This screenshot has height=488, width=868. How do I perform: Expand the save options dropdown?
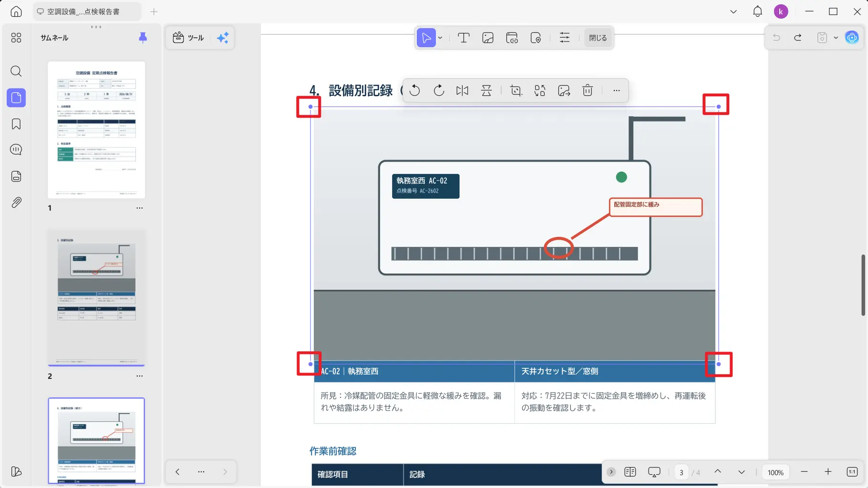pyautogui.click(x=836, y=38)
